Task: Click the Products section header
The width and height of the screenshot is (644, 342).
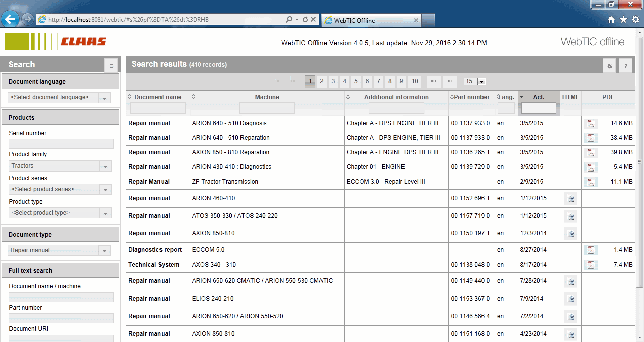Action: point(60,118)
